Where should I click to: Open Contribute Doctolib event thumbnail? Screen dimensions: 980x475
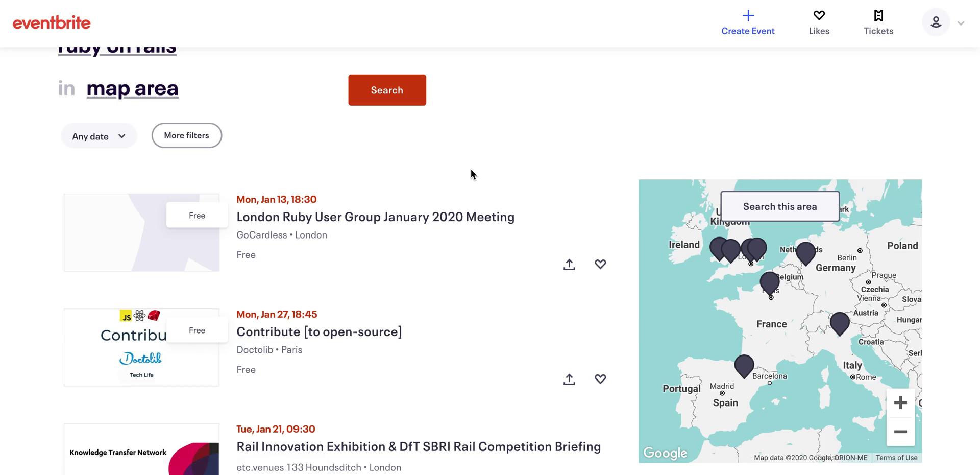(x=141, y=347)
